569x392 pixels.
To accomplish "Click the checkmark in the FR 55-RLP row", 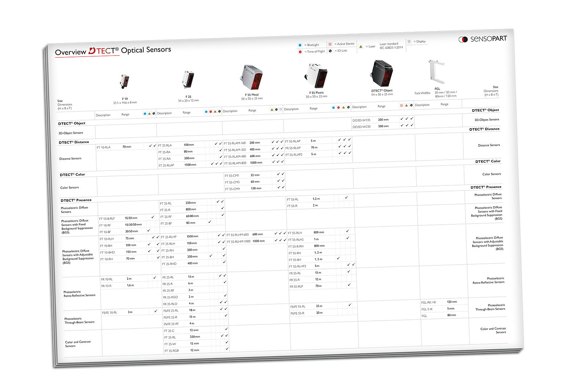I will point(349,285).
